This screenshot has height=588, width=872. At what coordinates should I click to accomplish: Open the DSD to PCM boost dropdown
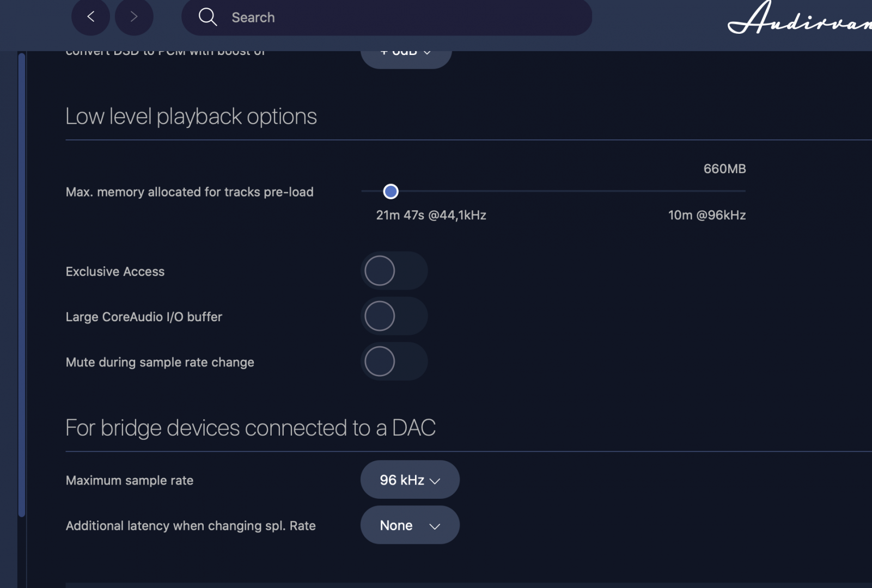(x=406, y=55)
